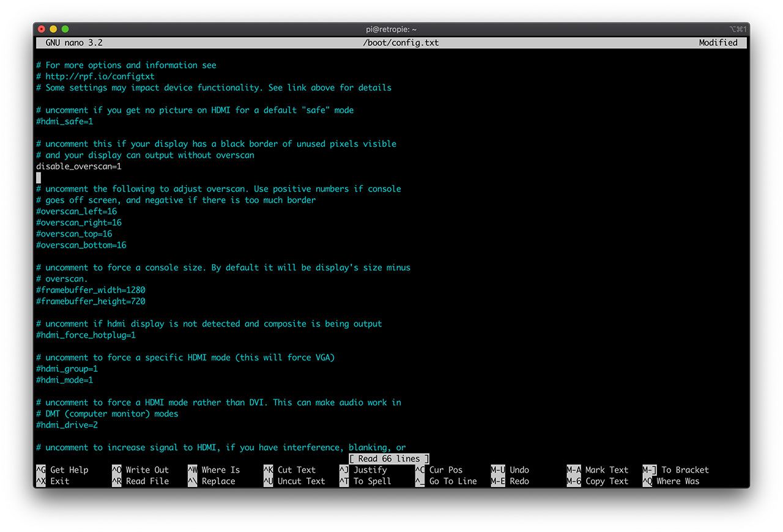Click the ^W Where Is shortcut
This screenshot has height=532, width=783.
pos(214,470)
